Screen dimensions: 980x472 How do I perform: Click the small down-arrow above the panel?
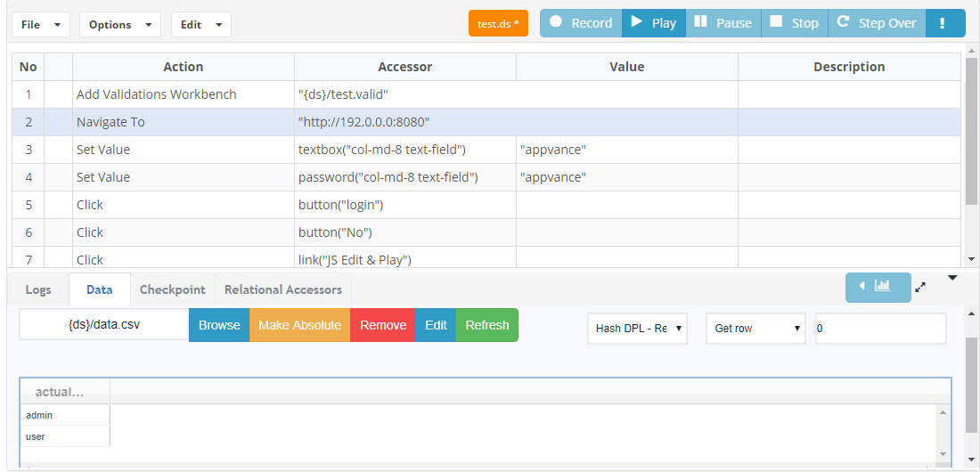point(951,278)
